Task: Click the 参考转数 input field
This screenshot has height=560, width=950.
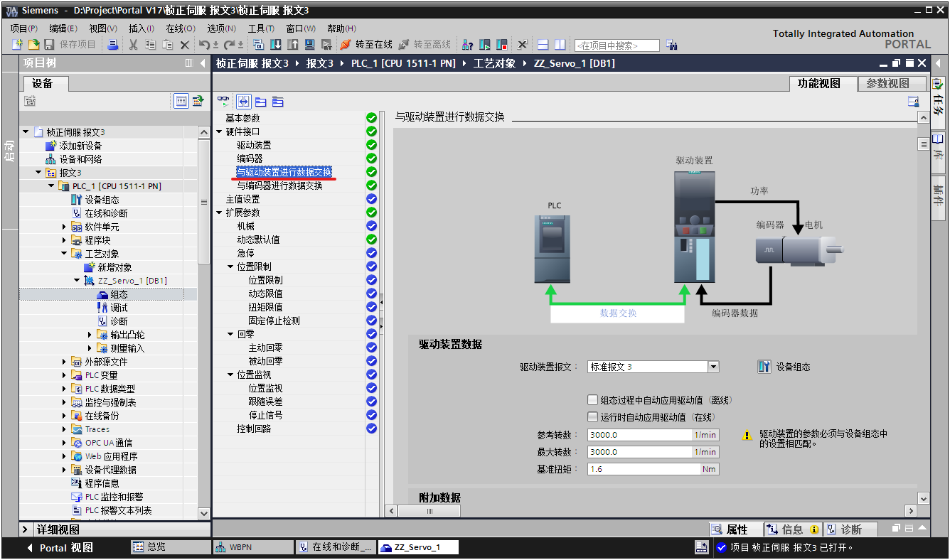Action: pyautogui.click(x=640, y=435)
